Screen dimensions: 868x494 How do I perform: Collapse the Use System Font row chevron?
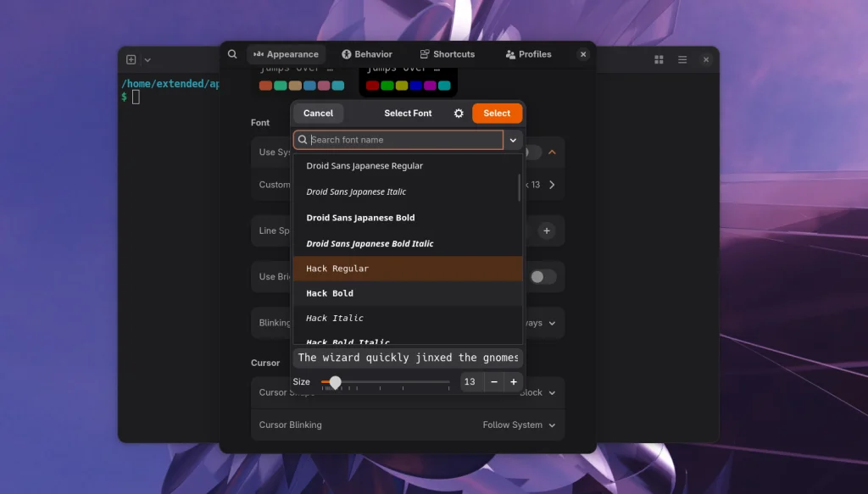click(x=552, y=153)
